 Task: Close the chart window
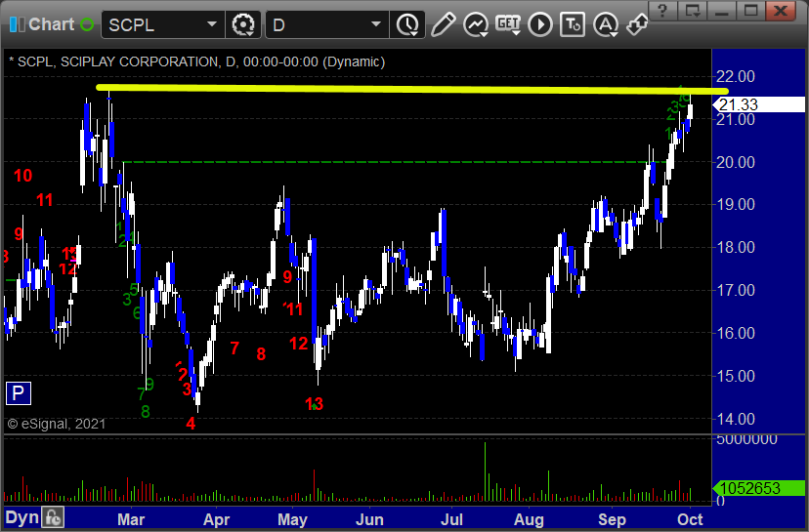(781, 11)
